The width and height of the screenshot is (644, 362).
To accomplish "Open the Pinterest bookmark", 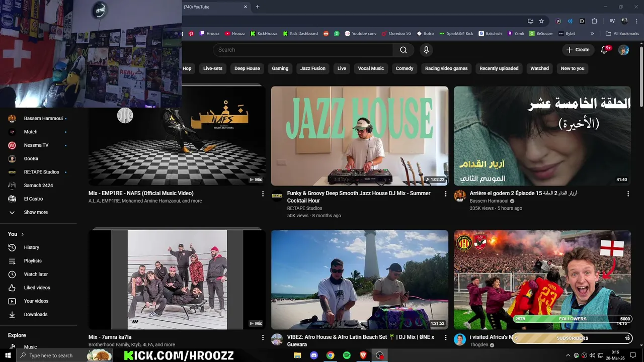I will pyautogui.click(x=191, y=34).
